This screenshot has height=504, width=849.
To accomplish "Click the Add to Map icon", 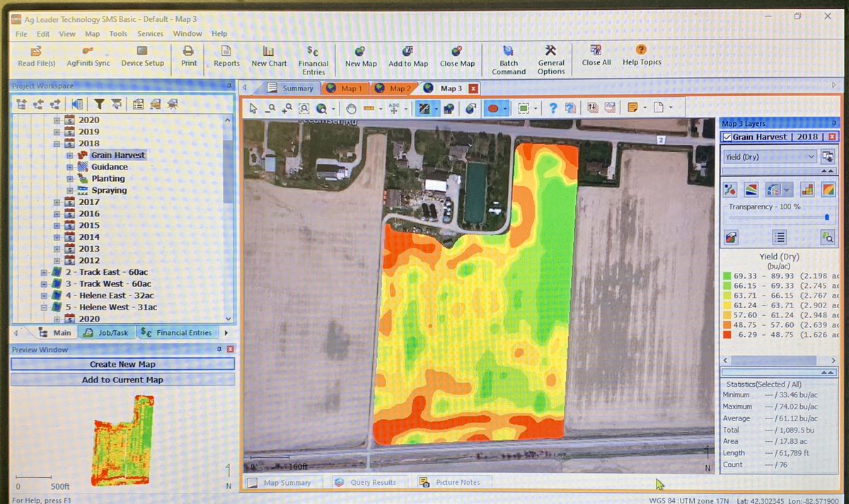I will pos(408,57).
